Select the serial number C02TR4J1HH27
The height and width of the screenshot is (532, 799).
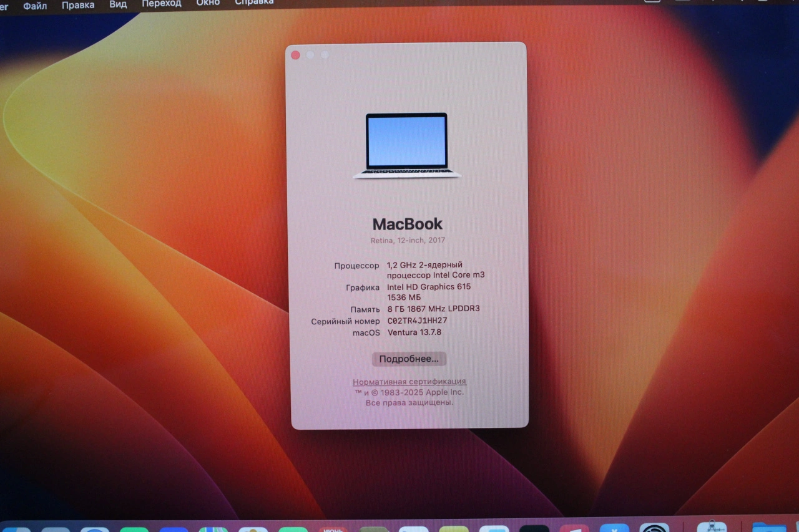(x=417, y=321)
